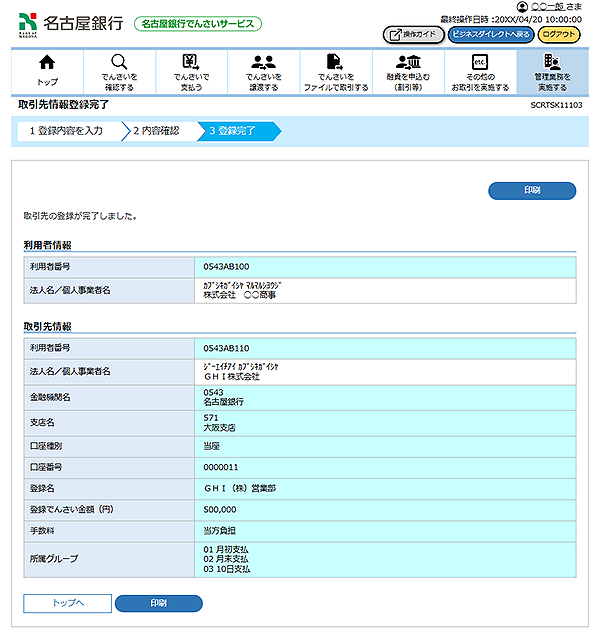Open でんさいを譲渡する people icon
Viewport: 600px width, 633px height.
coord(264,63)
